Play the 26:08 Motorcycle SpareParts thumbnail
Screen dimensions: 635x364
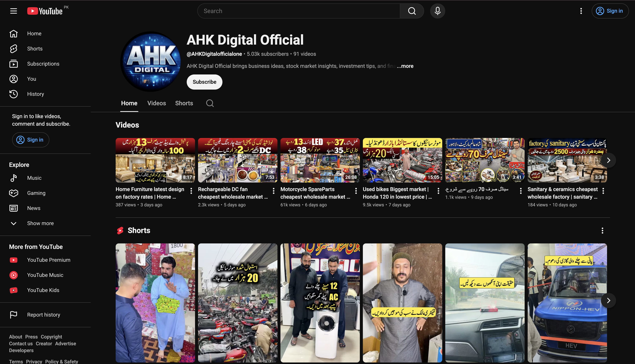[x=320, y=160]
